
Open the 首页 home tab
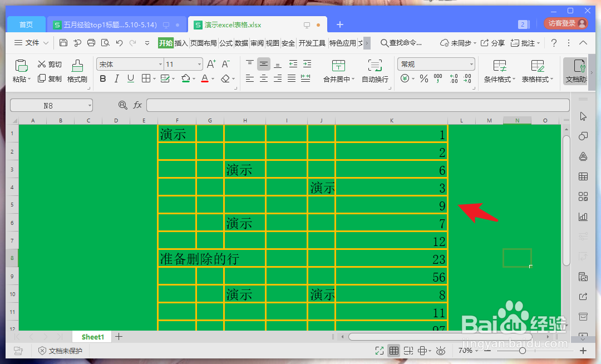point(26,24)
